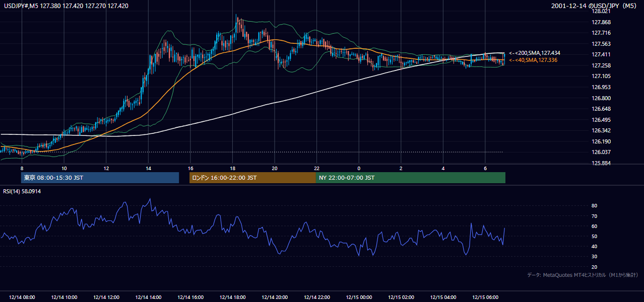Image resolution: width=644 pixels, height=302 pixels.
Task: Click the RSI(14) 58.0914 indicator label
Action: pos(23,192)
